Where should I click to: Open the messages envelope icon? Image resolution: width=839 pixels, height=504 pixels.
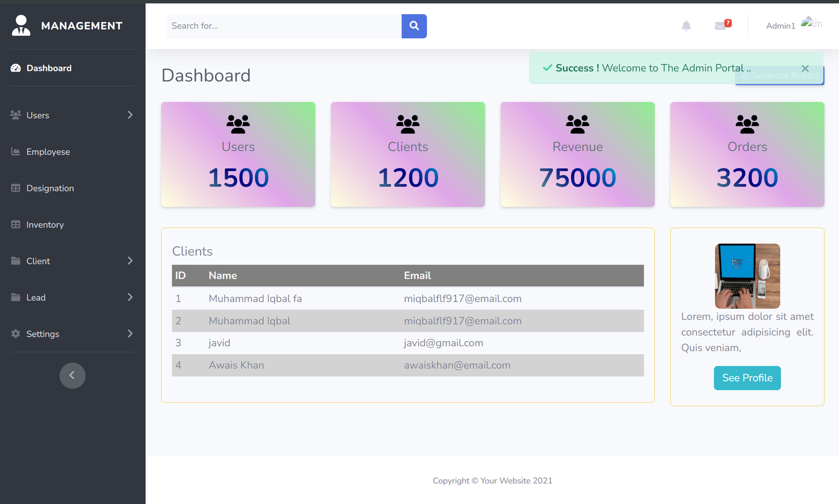pyautogui.click(x=720, y=25)
